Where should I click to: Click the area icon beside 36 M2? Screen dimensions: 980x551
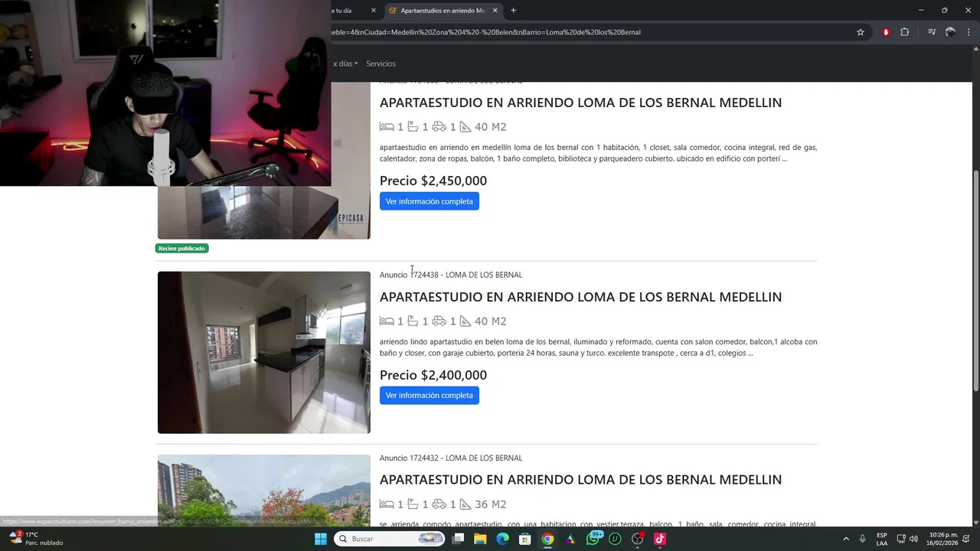pyautogui.click(x=465, y=504)
